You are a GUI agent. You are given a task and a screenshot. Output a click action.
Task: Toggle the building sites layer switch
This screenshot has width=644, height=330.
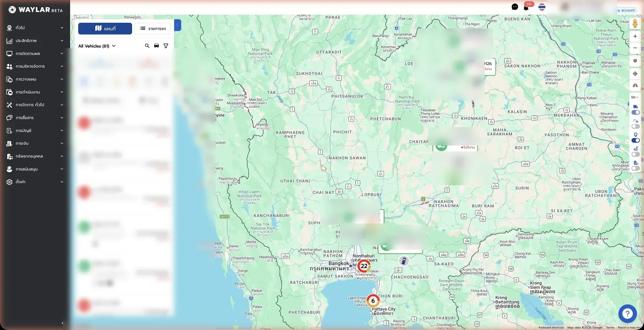[x=635, y=168]
